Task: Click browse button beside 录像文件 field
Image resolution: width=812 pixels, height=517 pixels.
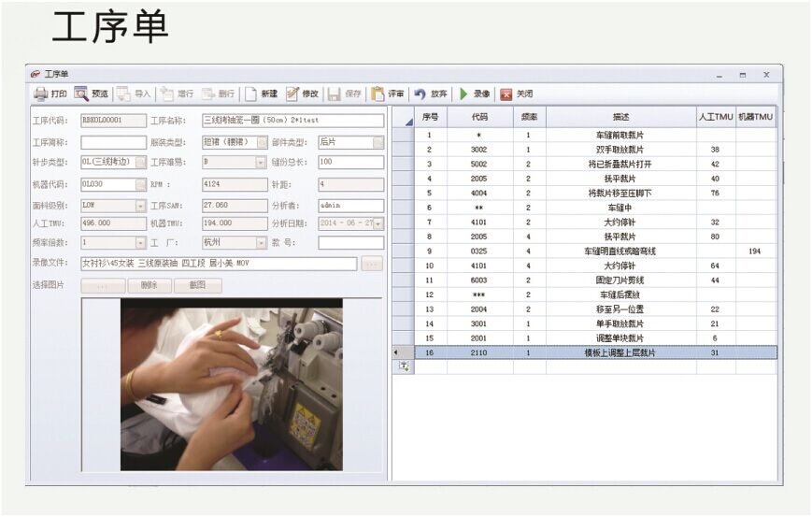Action: tap(372, 265)
